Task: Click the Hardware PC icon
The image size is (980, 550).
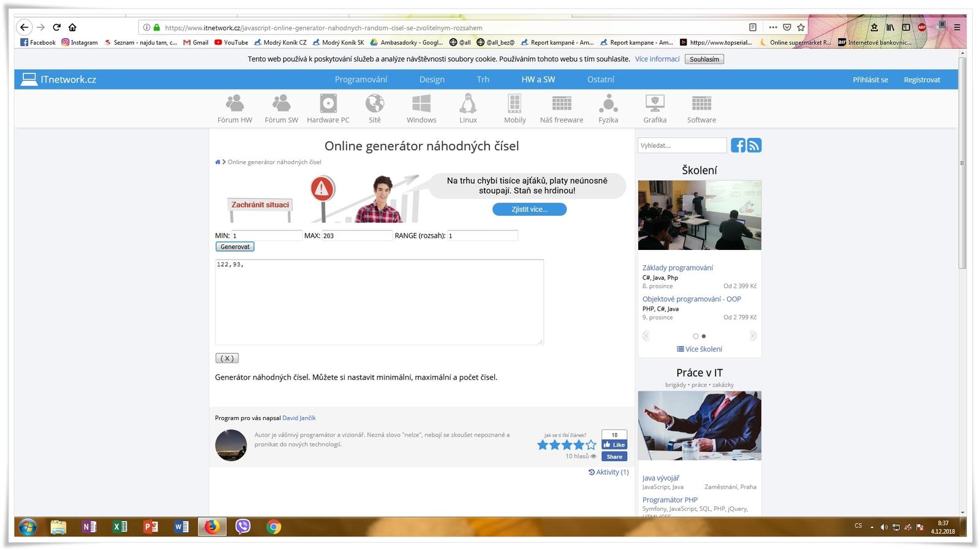Action: pos(328,104)
